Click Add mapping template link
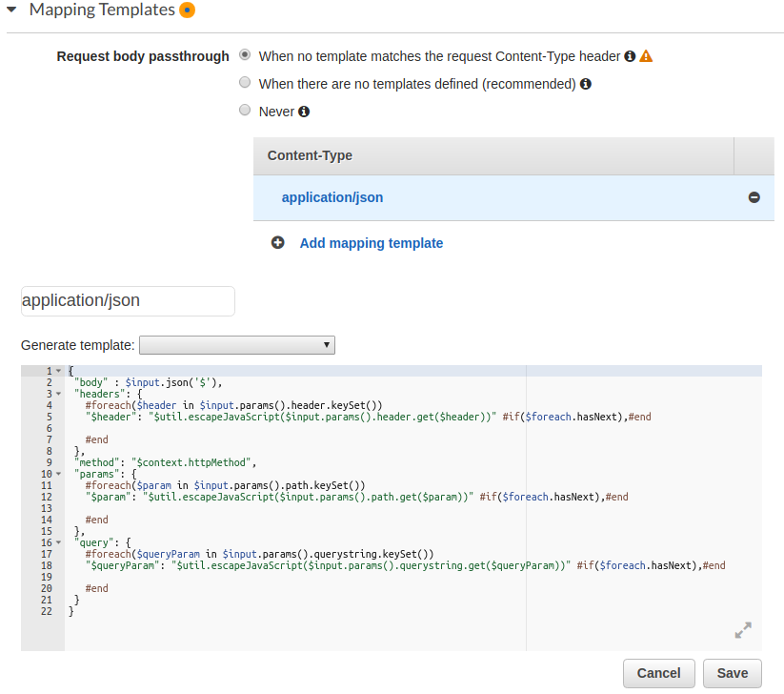The height and width of the screenshot is (694, 784). coord(371,243)
